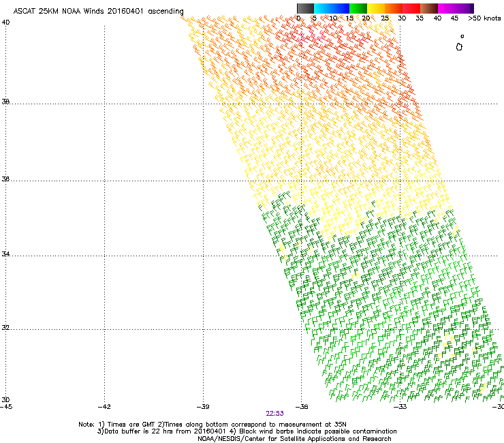
Task: Click the ASCAT 25KM NOAA Winds title
Action: (98, 12)
